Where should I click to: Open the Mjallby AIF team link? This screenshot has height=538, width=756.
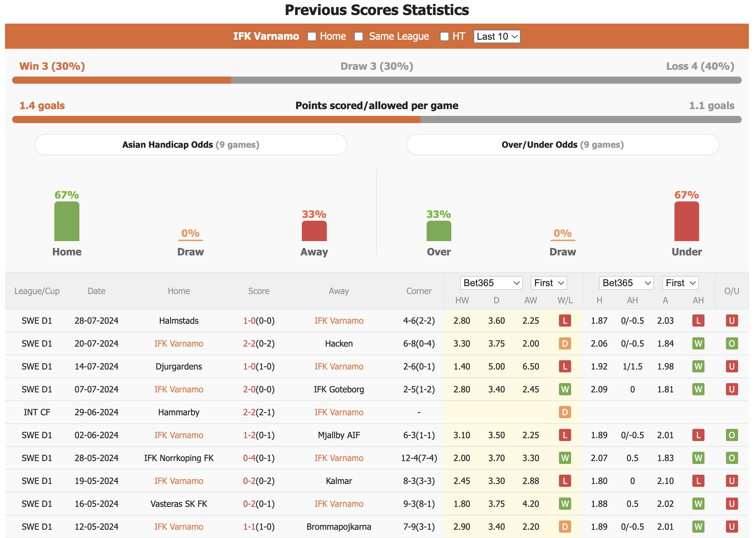coord(339,435)
